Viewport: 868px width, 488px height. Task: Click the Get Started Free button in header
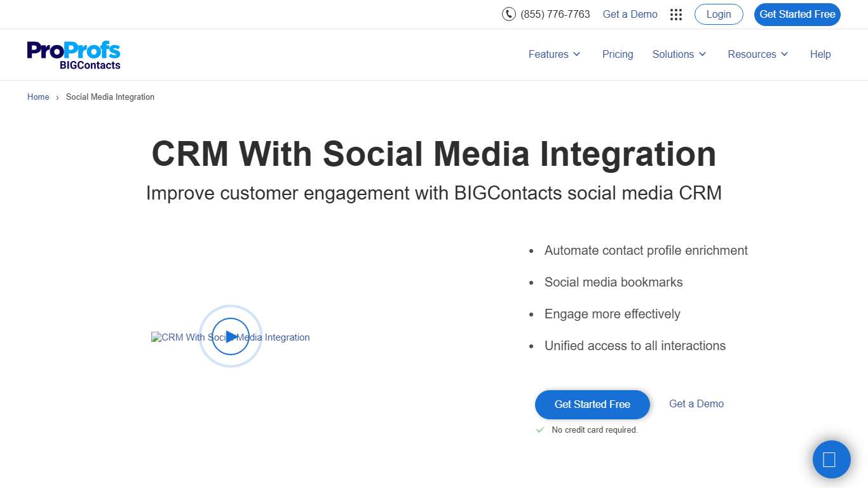click(797, 14)
